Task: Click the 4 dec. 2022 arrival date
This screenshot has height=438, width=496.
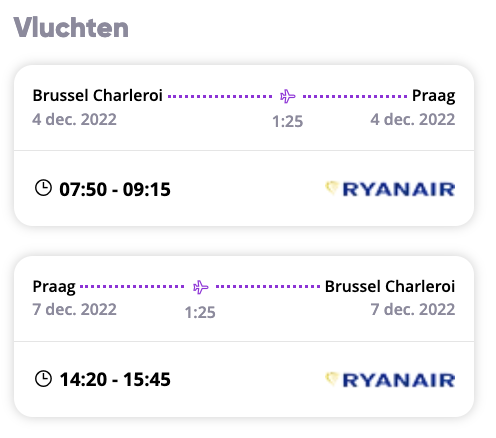Action: [x=413, y=120]
